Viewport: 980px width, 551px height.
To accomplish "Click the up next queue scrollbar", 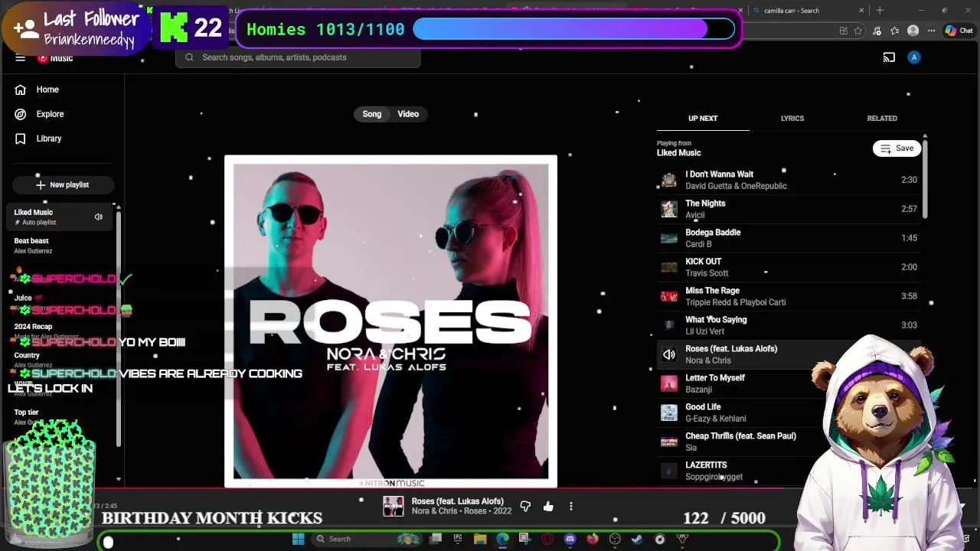I will pyautogui.click(x=924, y=178).
